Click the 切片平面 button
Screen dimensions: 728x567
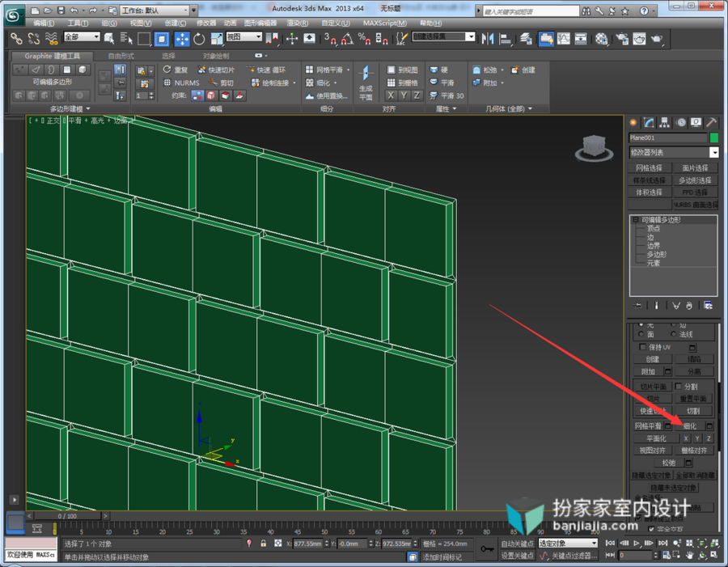pyautogui.click(x=654, y=387)
